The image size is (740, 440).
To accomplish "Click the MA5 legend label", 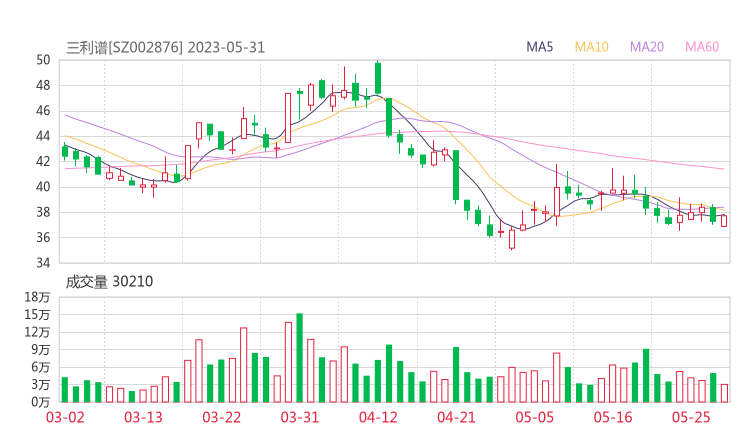I will (x=539, y=47).
